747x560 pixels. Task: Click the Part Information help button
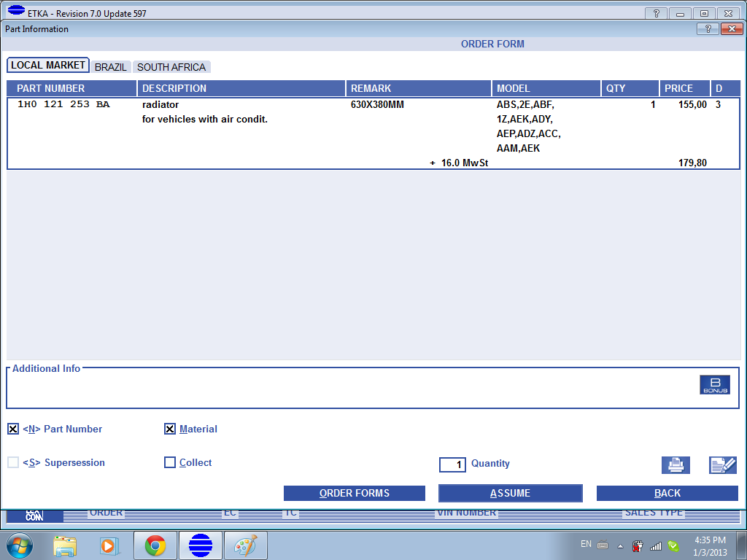(x=708, y=29)
